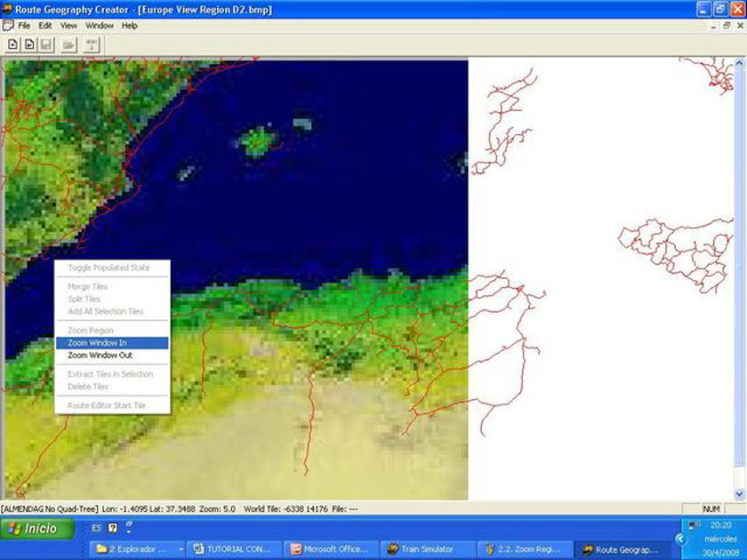Click the open folder toolbar icon

[68, 44]
